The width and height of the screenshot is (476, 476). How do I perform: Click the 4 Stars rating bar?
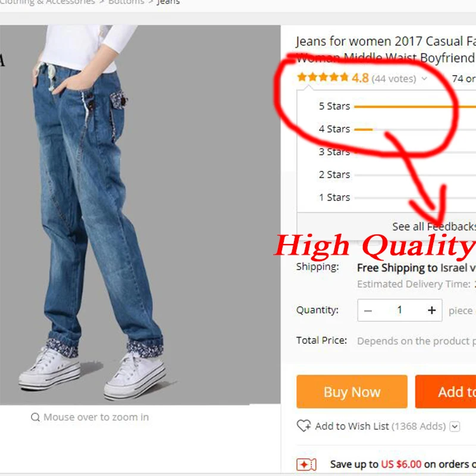(415, 130)
